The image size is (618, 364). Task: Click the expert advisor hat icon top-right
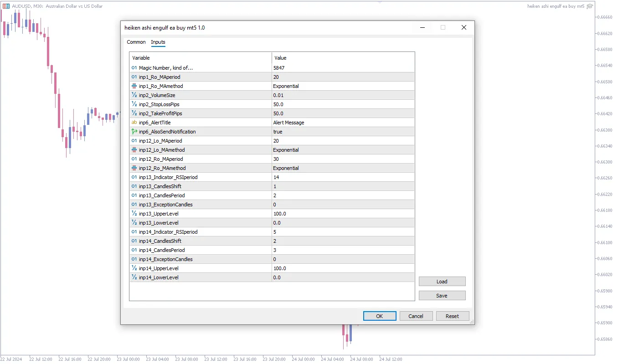(x=590, y=6)
